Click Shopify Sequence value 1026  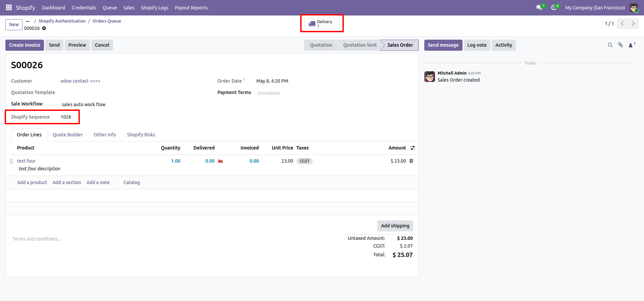(66, 117)
